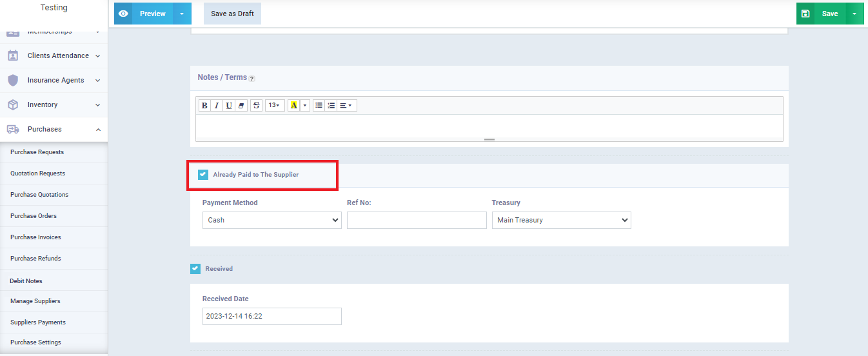Apply strikethrough to the notes text
This screenshot has height=356, width=868.
tap(256, 106)
